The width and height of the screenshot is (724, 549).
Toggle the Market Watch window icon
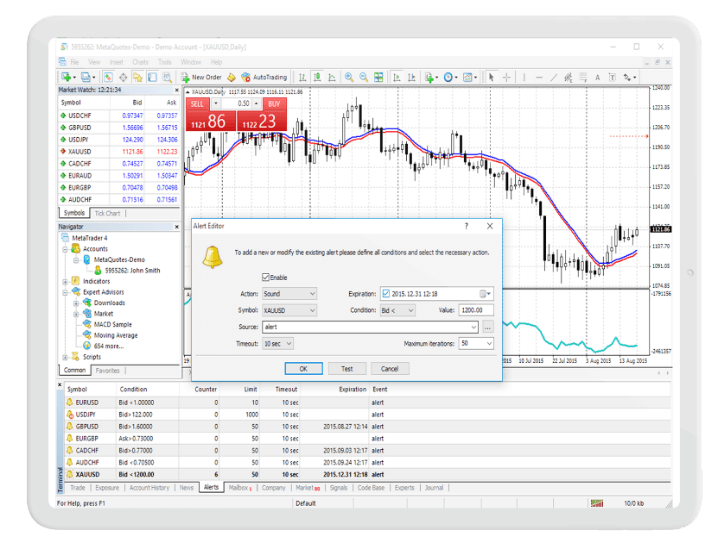[108, 77]
